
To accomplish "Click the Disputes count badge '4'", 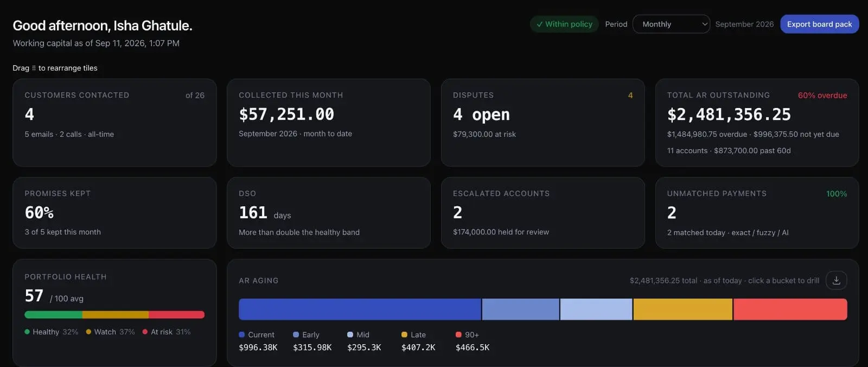I will pyautogui.click(x=630, y=95).
